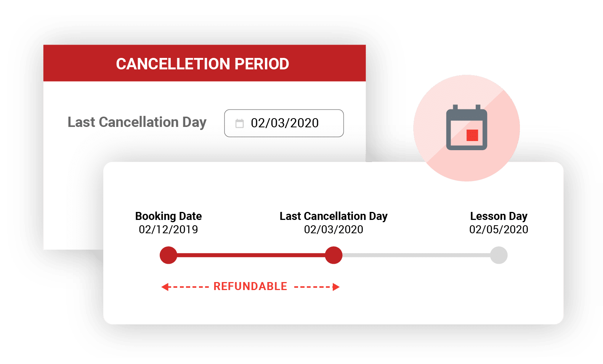Click the CANCELLETION PERIOD red header
603x364 pixels.
(205, 63)
